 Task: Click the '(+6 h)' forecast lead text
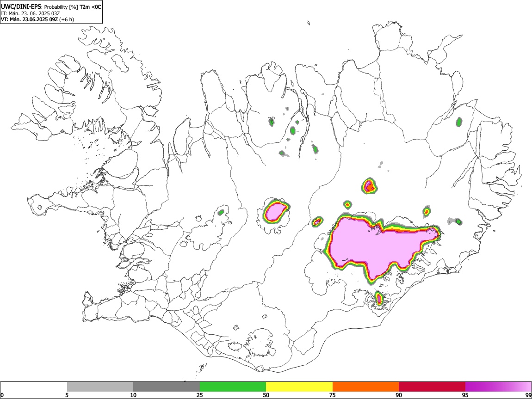(x=66, y=19)
